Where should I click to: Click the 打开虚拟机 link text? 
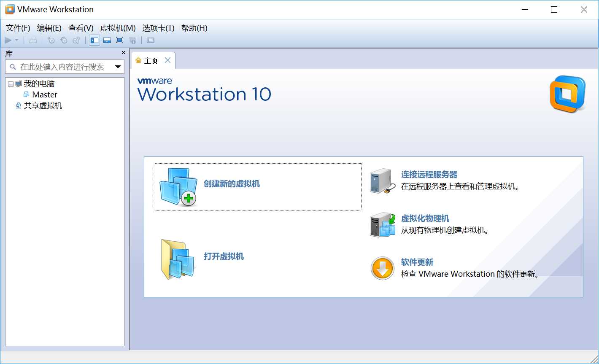(224, 256)
